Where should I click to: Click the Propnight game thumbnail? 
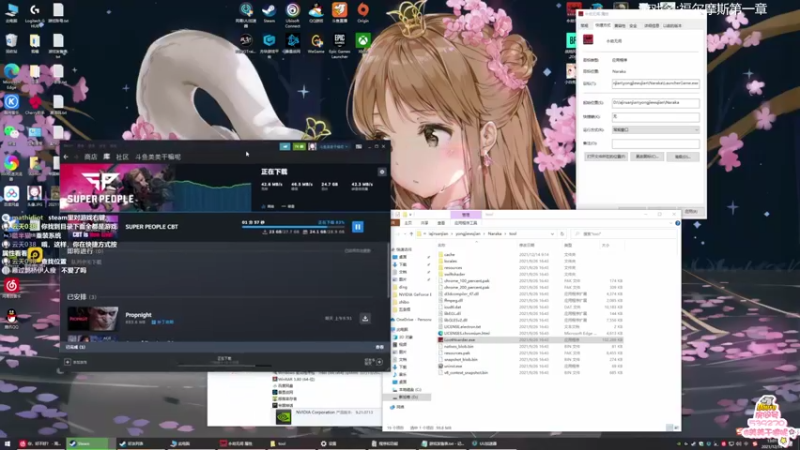(x=93, y=319)
